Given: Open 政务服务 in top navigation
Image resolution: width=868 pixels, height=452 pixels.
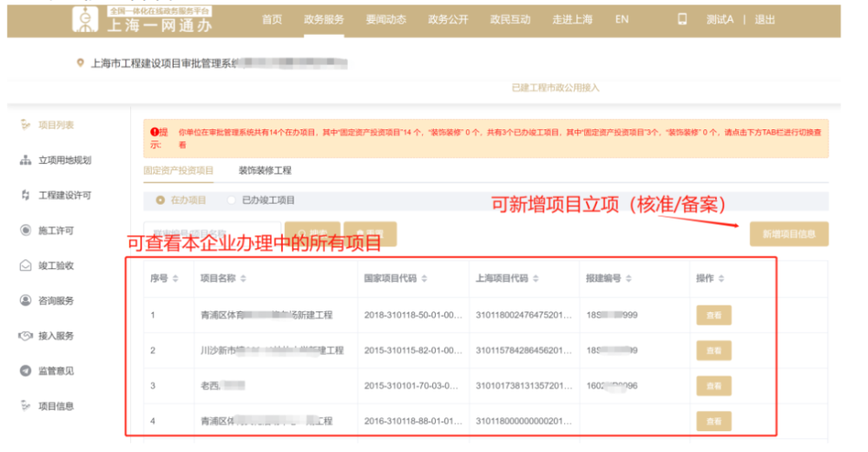Looking at the screenshot, I should [324, 19].
